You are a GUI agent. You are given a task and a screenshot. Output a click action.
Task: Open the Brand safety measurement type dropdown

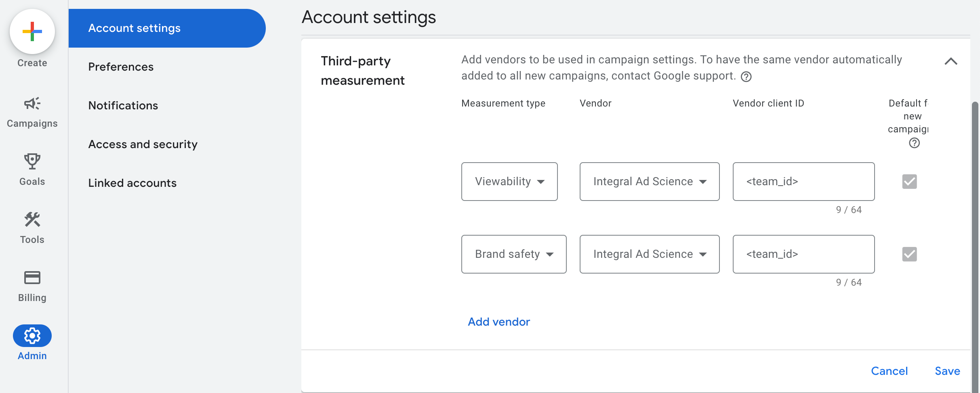(x=514, y=254)
